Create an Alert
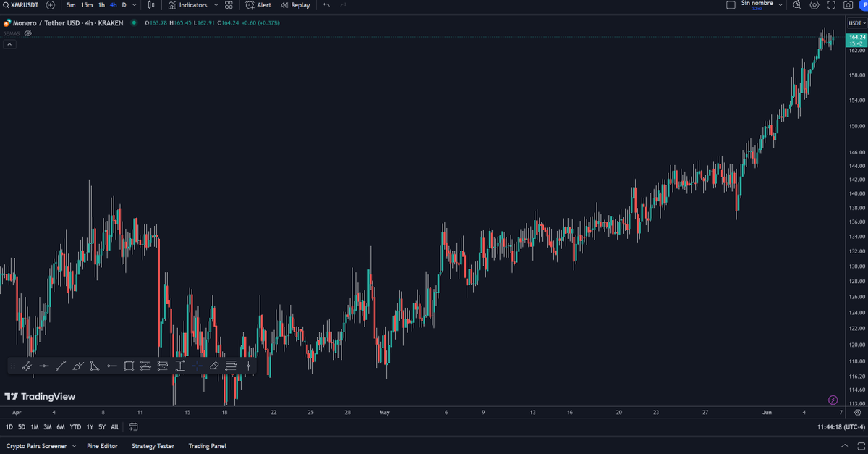Image resolution: width=868 pixels, height=454 pixels. [x=258, y=5]
